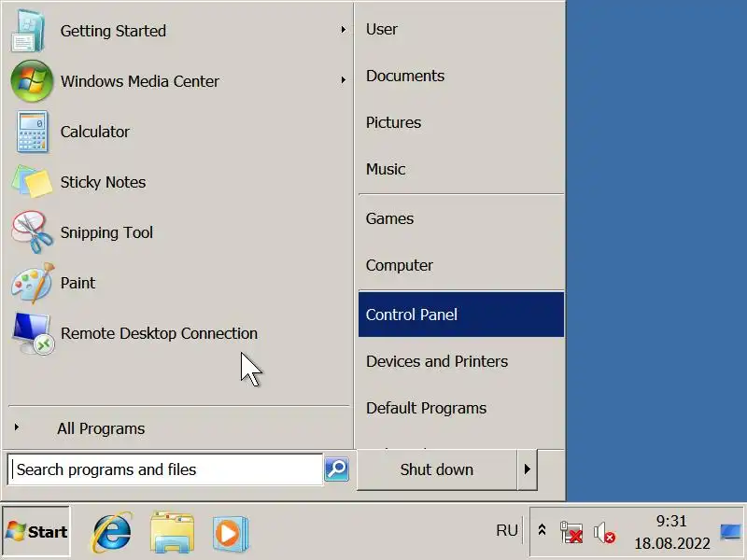Click the muted volume tray icon
Screen dimensions: 747x560
[604, 532]
